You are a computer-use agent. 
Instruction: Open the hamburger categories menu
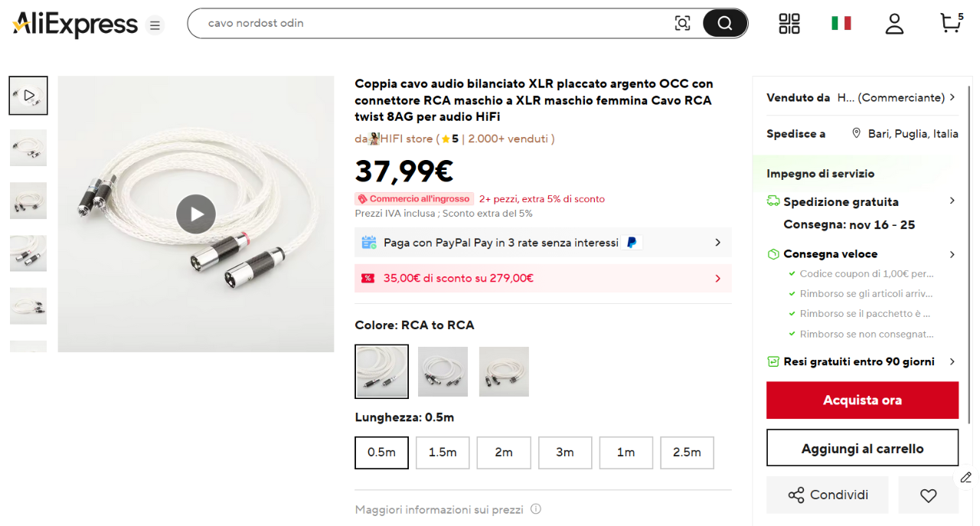pyautogui.click(x=155, y=26)
